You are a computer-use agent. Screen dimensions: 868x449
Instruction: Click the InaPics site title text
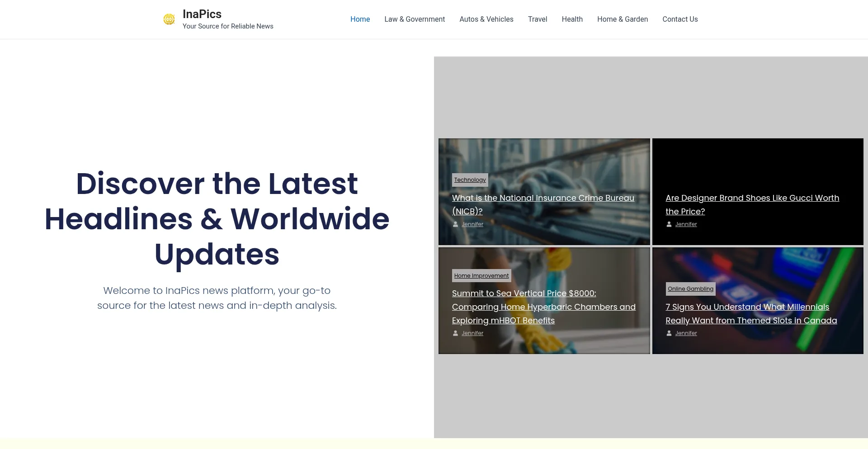(202, 14)
